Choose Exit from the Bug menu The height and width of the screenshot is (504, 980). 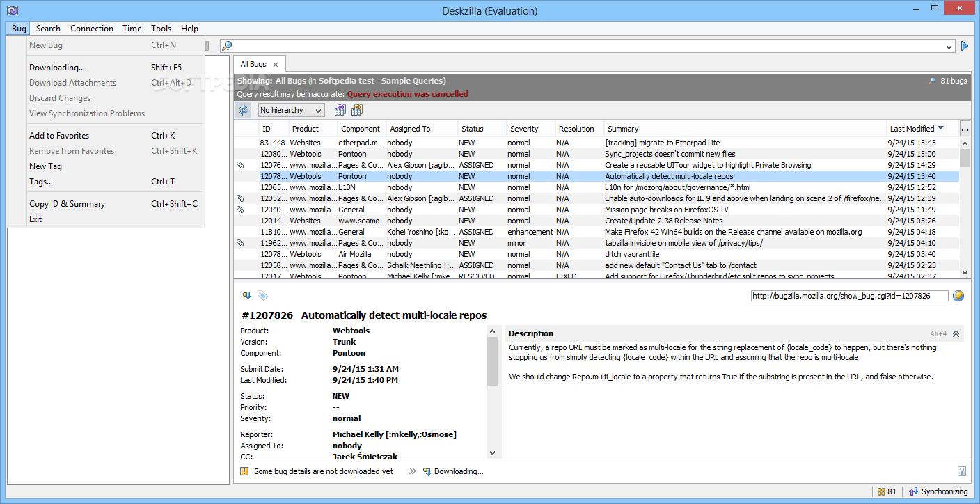click(106, 219)
